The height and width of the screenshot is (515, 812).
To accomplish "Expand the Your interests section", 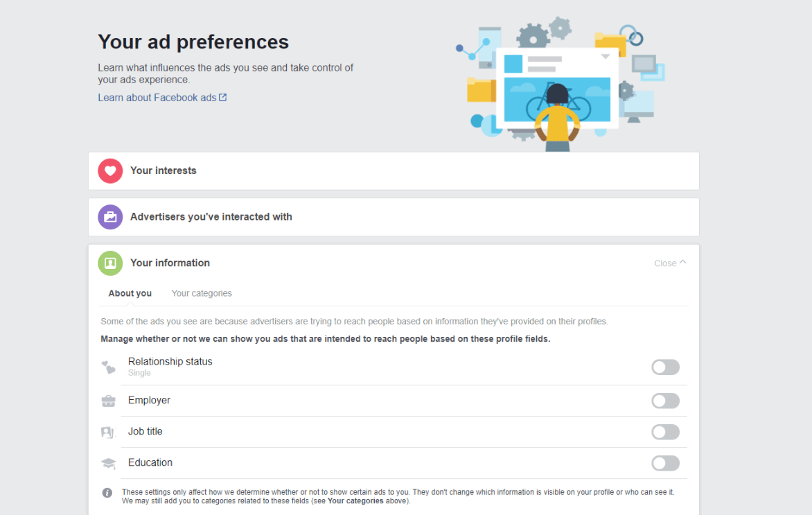I will pyautogui.click(x=394, y=171).
